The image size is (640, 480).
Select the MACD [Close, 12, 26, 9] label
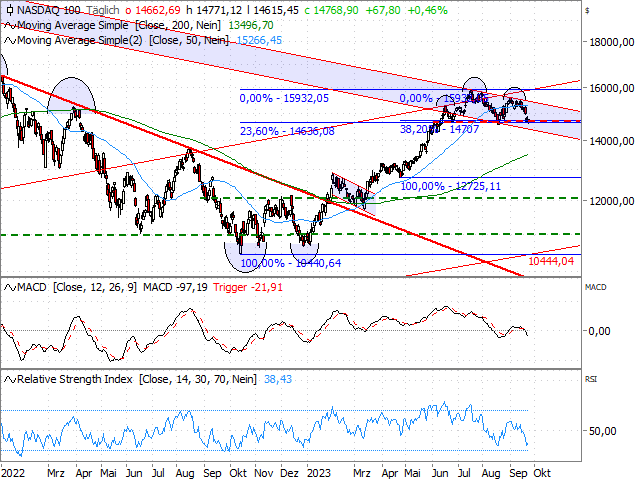[77, 287]
